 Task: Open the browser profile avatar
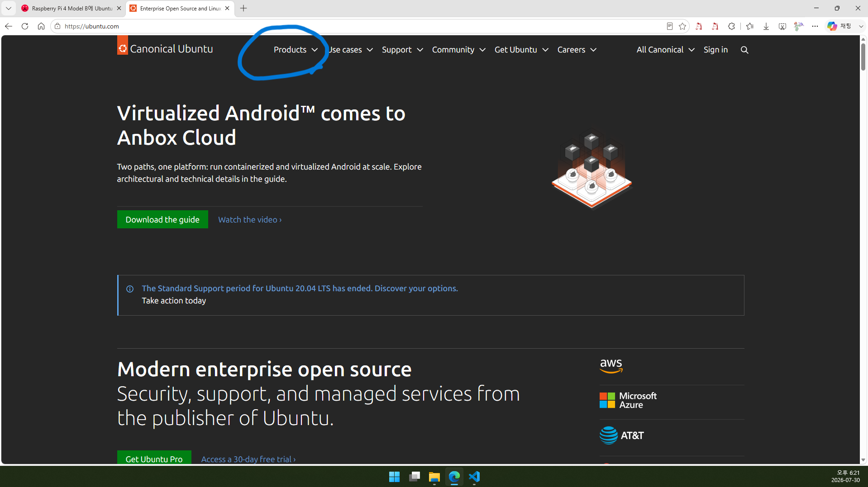(799, 26)
